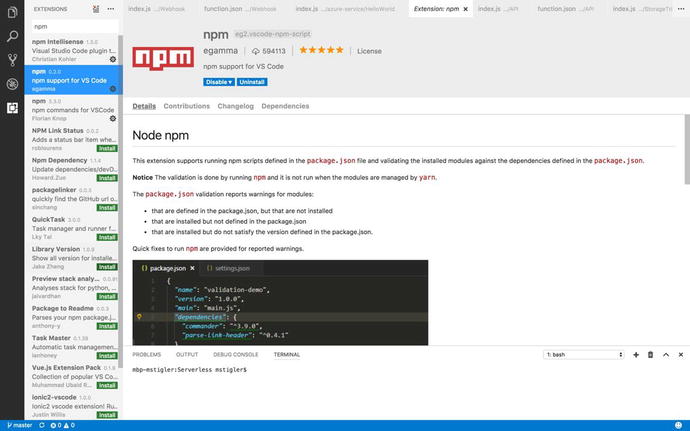Screen dimensions: 690x431
Task: Click extension details vertical scrollbar
Action: click(687, 149)
